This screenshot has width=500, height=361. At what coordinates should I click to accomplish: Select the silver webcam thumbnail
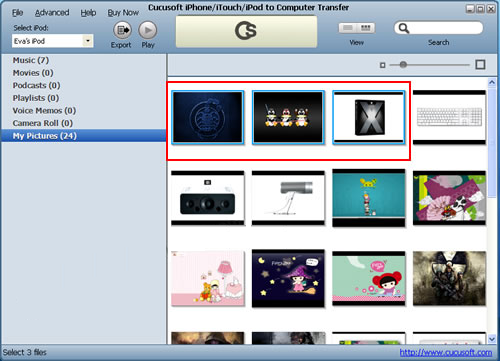point(288,198)
